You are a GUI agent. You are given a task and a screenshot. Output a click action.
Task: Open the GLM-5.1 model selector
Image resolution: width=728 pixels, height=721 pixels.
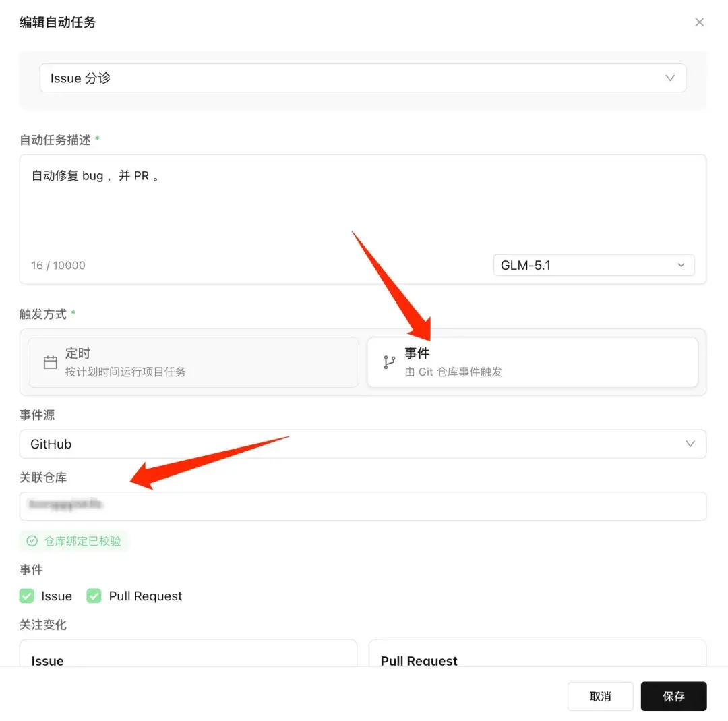pos(593,265)
